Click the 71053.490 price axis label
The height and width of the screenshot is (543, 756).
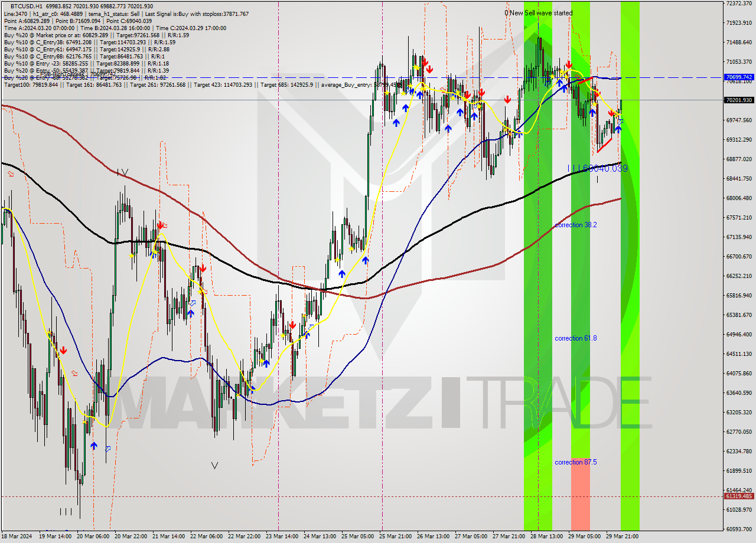click(x=739, y=62)
